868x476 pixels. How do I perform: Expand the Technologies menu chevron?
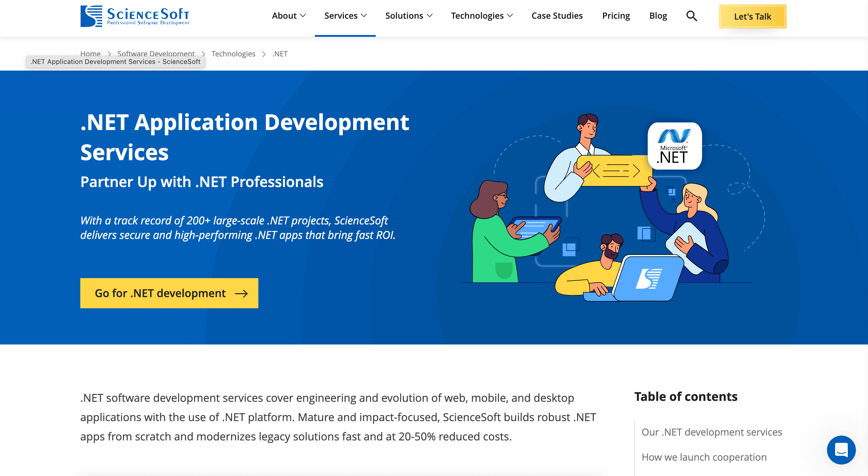tap(510, 15)
